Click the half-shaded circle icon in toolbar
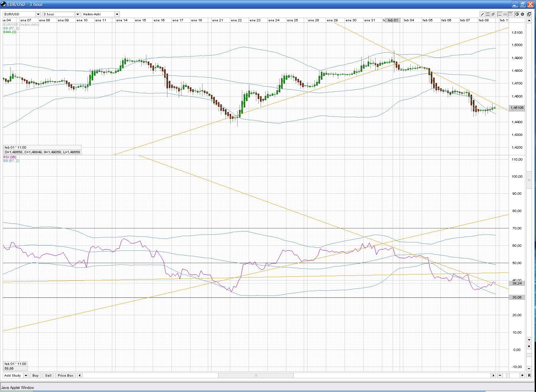536x392 pixels. 517,14
